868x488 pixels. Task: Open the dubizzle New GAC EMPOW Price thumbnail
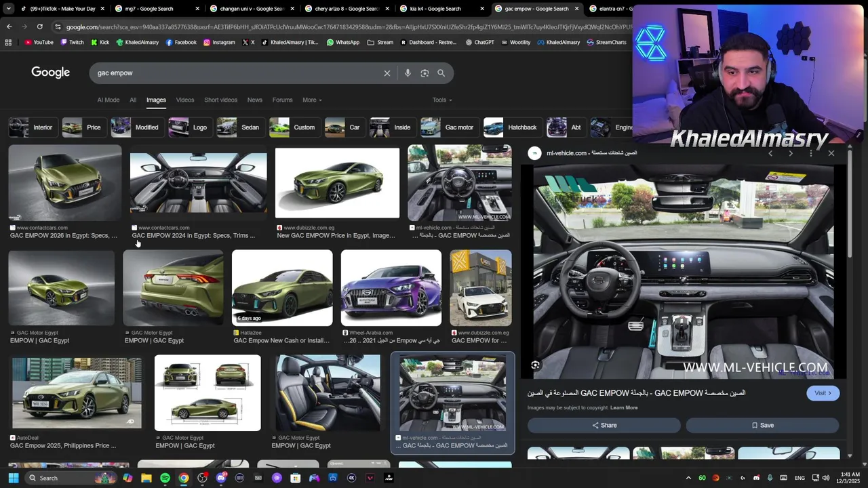(x=337, y=183)
